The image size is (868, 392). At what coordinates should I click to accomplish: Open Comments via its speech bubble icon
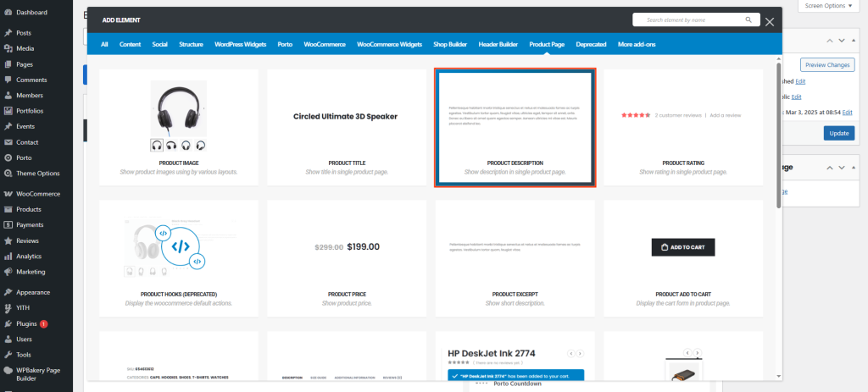8,80
